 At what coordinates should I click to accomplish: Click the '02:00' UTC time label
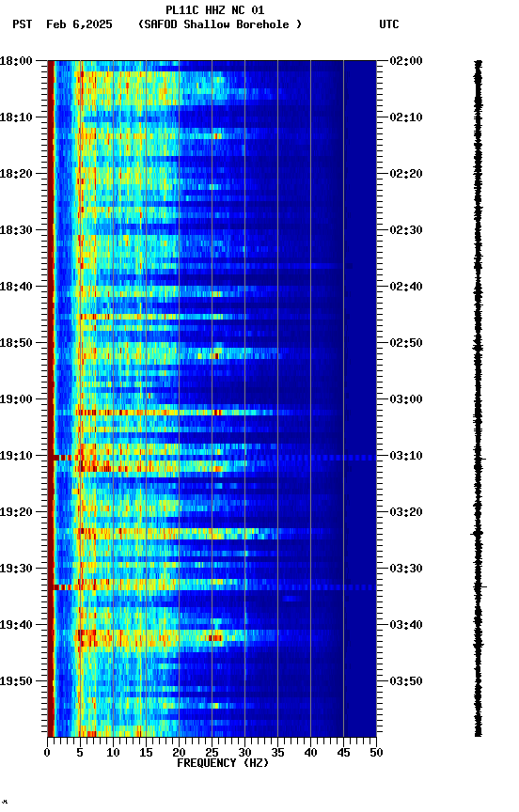point(406,61)
